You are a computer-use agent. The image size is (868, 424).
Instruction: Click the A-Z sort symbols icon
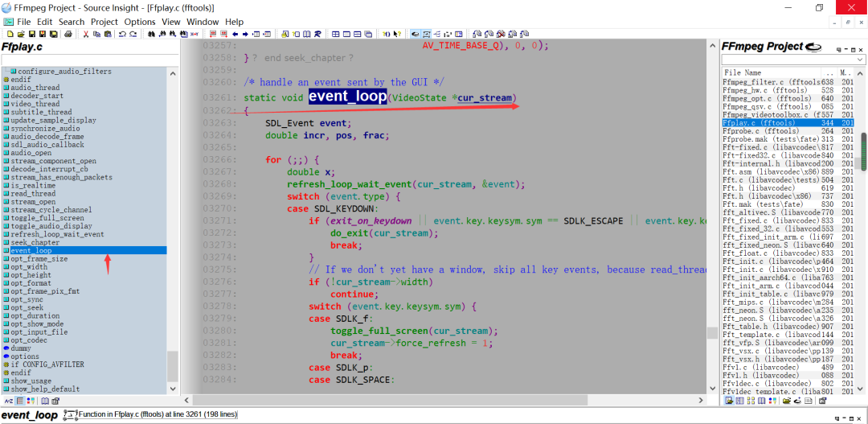[x=9, y=400]
